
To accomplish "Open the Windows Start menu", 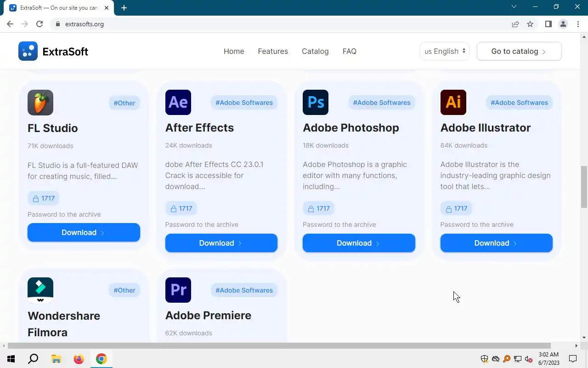I will click(x=11, y=359).
